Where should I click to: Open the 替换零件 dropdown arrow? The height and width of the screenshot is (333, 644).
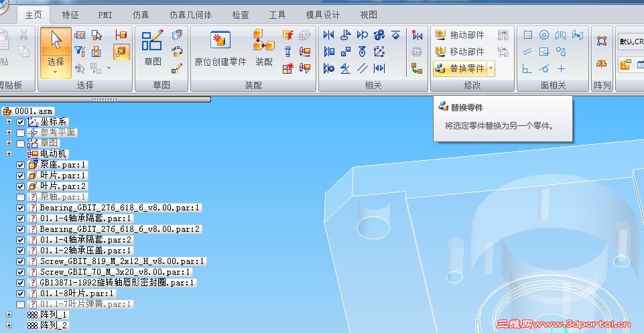[491, 68]
